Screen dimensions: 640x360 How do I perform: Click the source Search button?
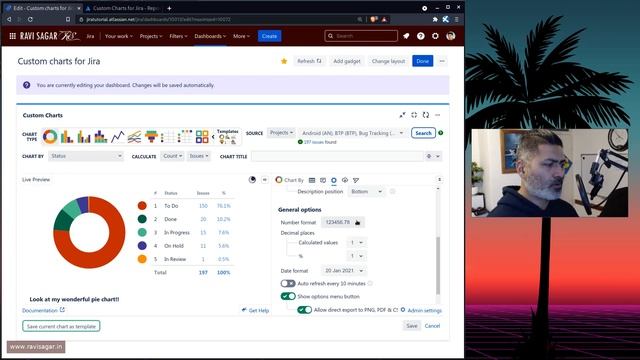pos(423,133)
